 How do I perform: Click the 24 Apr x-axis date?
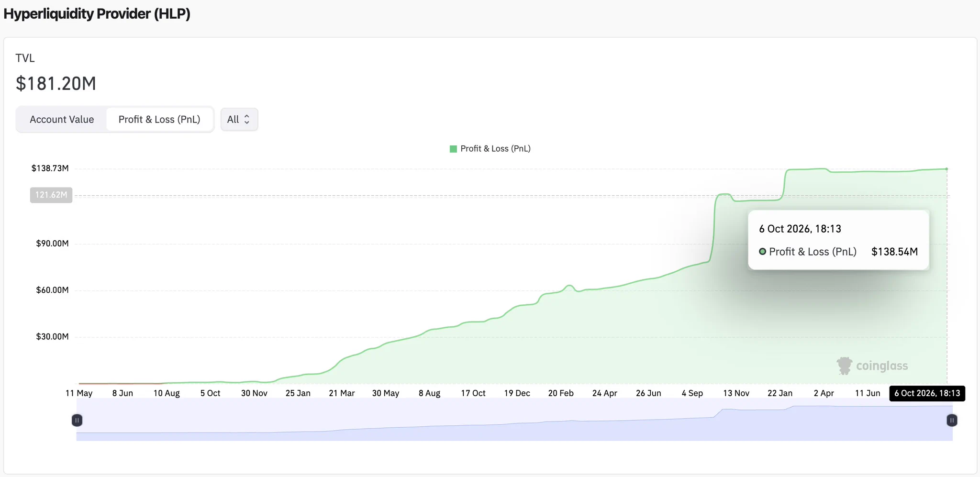click(605, 393)
